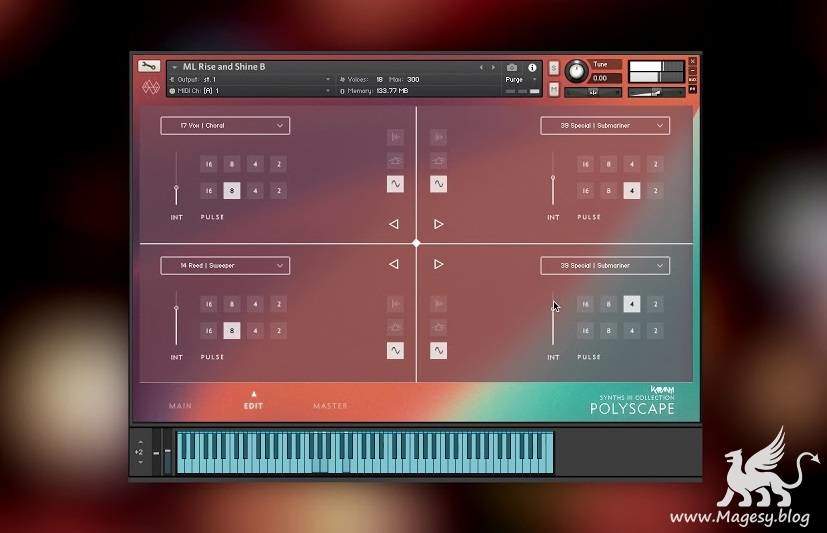Toggle highlighted pulse 8 in Choral layer
Viewport: 827px width, 533px height.
(232, 191)
